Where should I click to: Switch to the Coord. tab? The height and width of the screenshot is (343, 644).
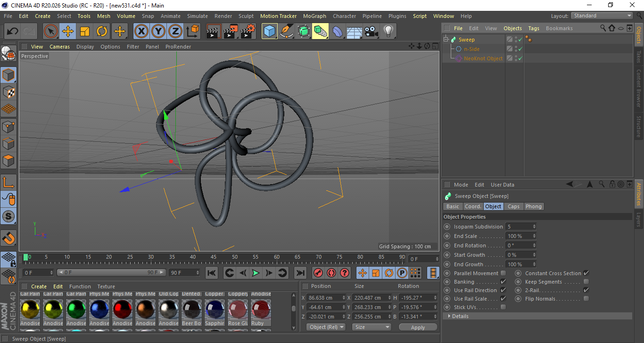[x=473, y=206]
